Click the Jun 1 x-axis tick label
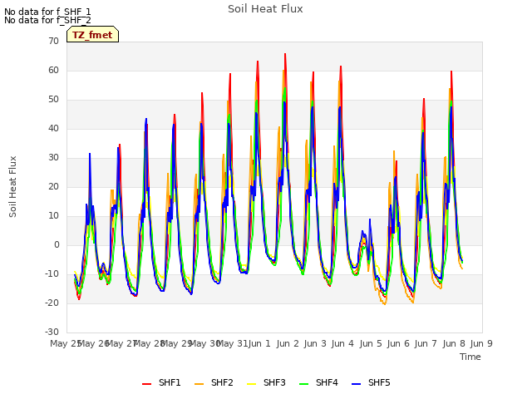Screen dimensions: 532x399 pos(259,343)
